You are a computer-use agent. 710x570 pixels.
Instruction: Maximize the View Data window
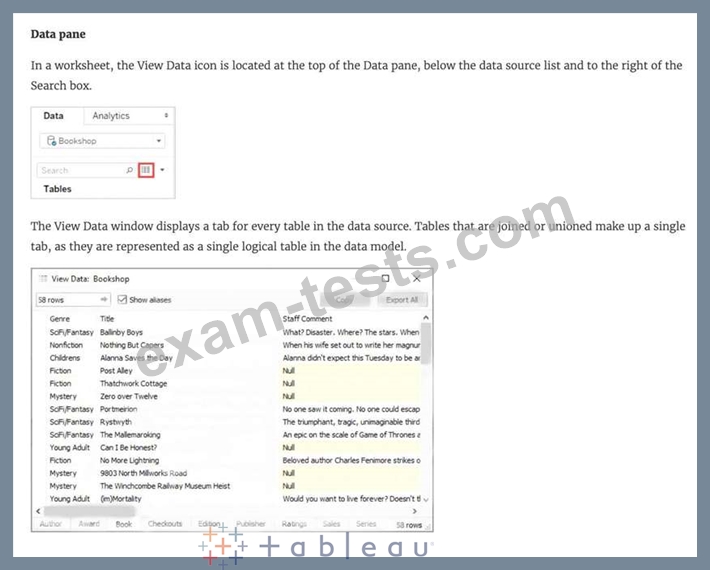[385, 278]
